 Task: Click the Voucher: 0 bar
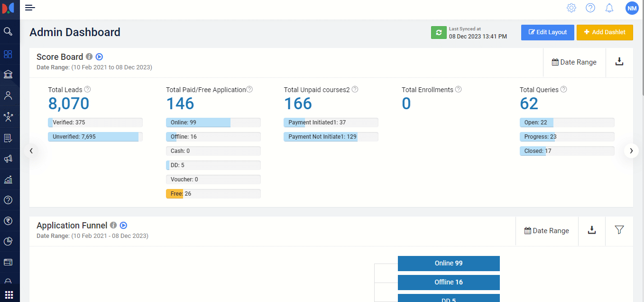(x=213, y=179)
